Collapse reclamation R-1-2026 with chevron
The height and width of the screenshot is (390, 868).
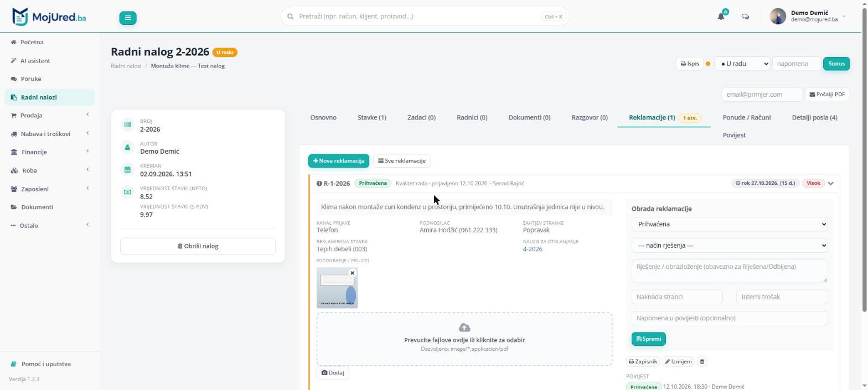point(830,183)
